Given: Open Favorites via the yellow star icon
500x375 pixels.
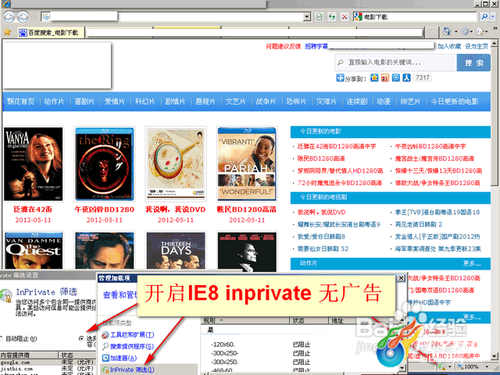Looking at the screenshot, I should [x=7, y=32].
